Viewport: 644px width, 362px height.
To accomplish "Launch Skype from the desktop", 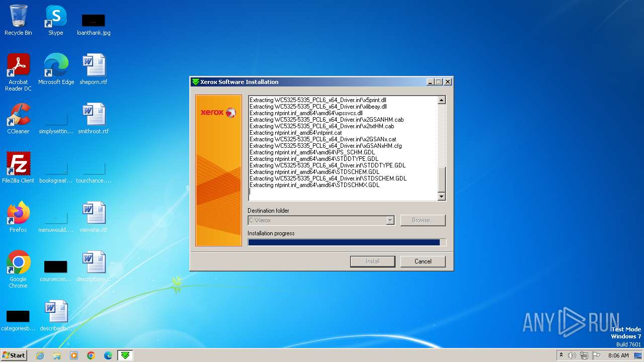I will [x=55, y=20].
